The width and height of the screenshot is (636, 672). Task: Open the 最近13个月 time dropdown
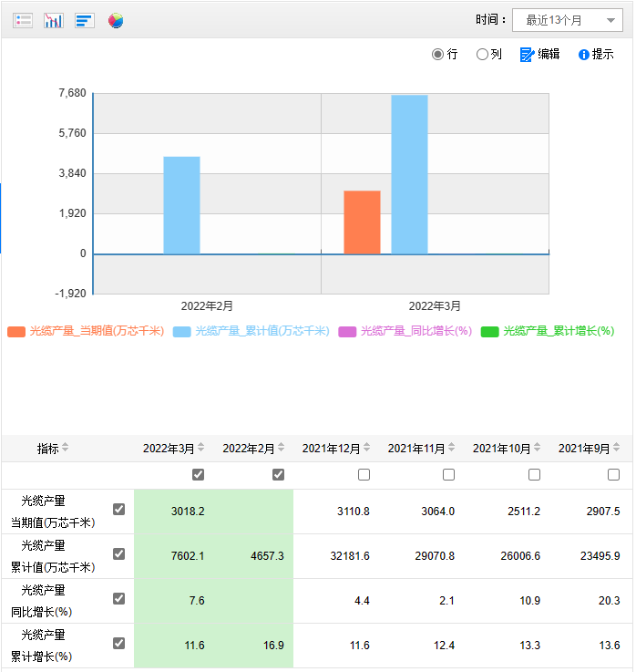pos(568,20)
